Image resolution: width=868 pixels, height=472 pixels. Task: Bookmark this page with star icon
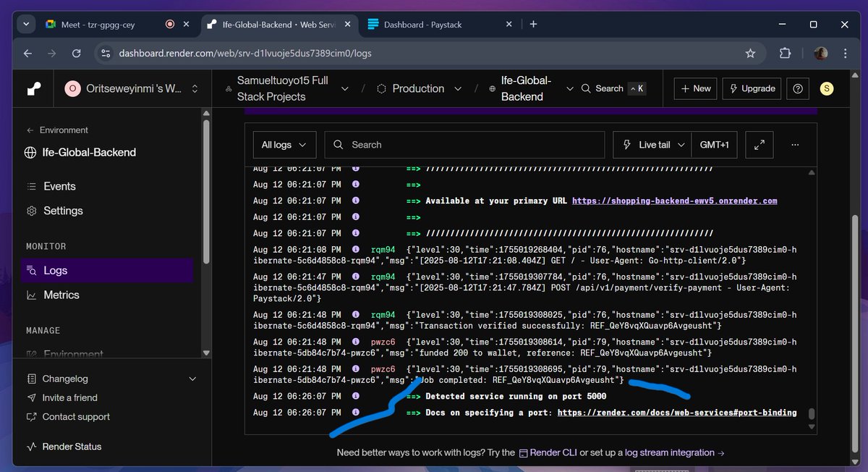pos(750,53)
